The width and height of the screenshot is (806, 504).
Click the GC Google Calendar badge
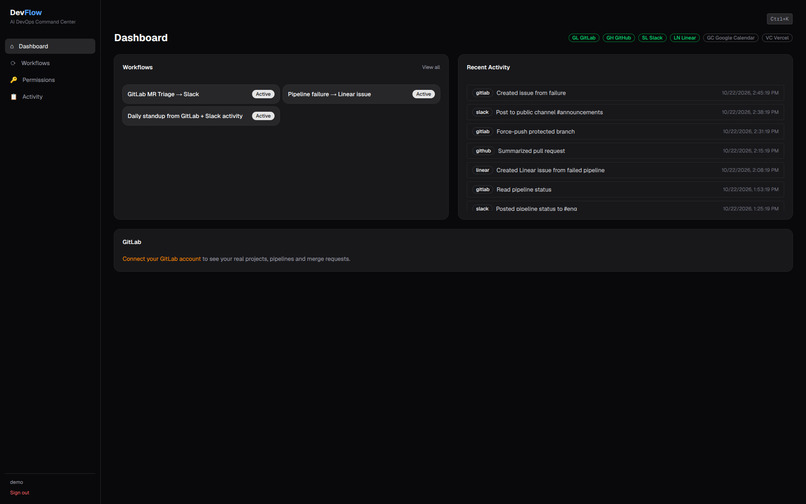[x=730, y=38]
